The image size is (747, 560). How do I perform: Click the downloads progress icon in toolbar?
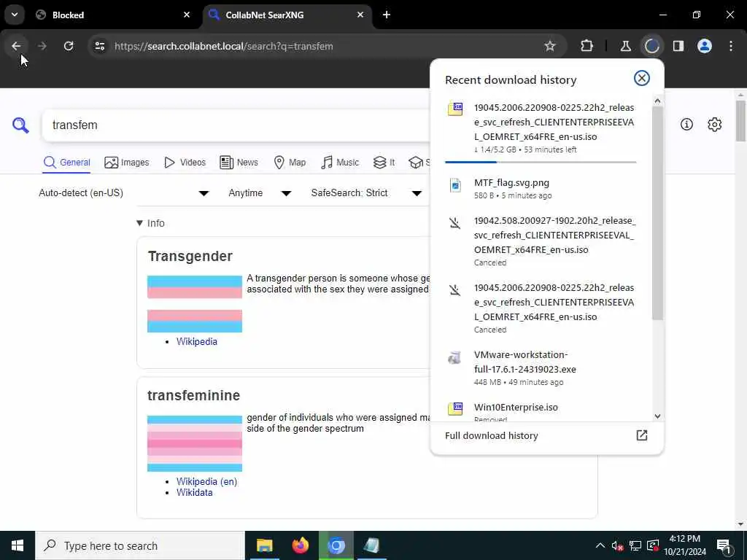coord(651,46)
